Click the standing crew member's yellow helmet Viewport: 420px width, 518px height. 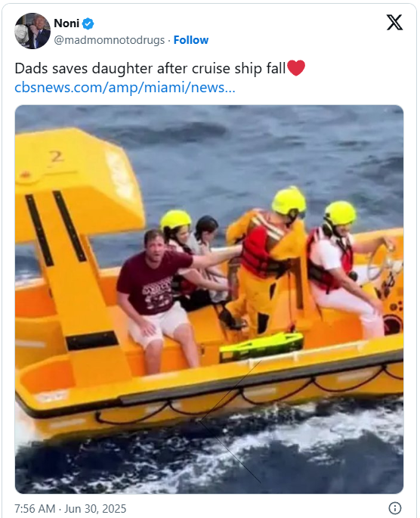pos(289,200)
